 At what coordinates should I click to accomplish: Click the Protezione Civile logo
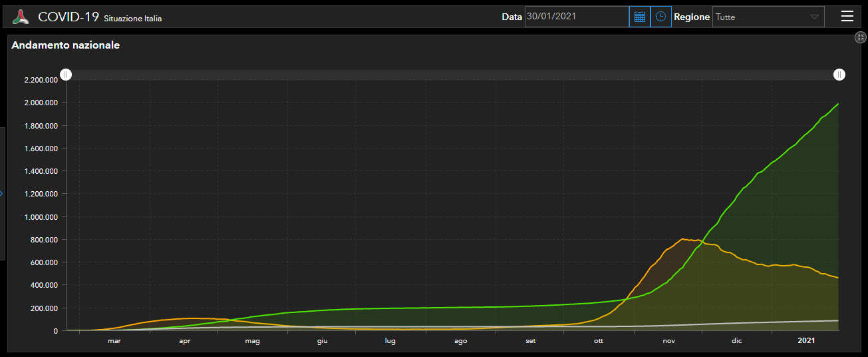[21, 17]
